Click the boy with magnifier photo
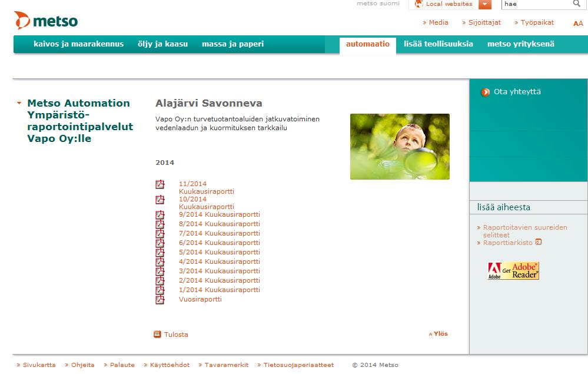The image size is (588, 374). pos(400,146)
